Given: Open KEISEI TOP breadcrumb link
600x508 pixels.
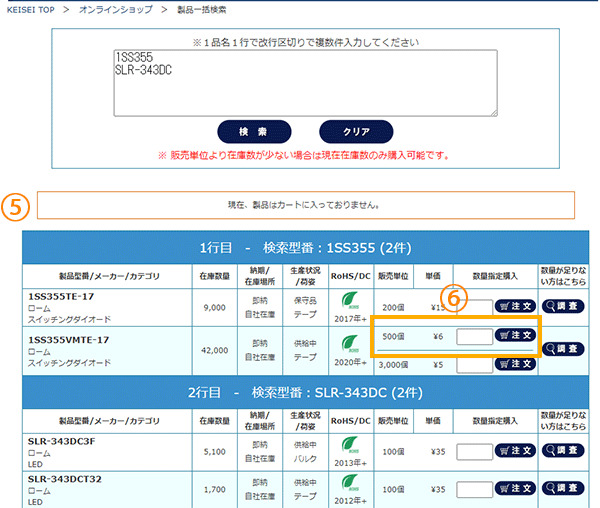Looking at the screenshot, I should 31,10.
